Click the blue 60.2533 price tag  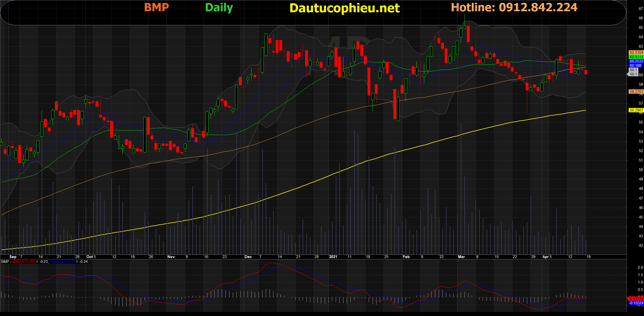click(636, 61)
